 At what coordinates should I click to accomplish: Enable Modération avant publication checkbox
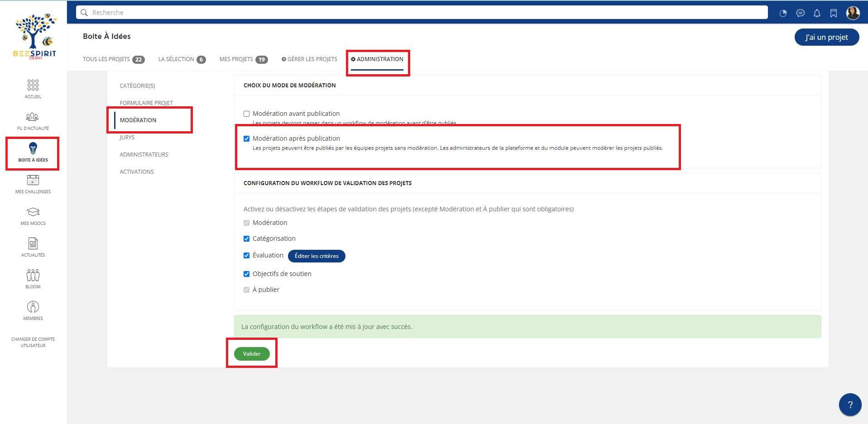(247, 114)
